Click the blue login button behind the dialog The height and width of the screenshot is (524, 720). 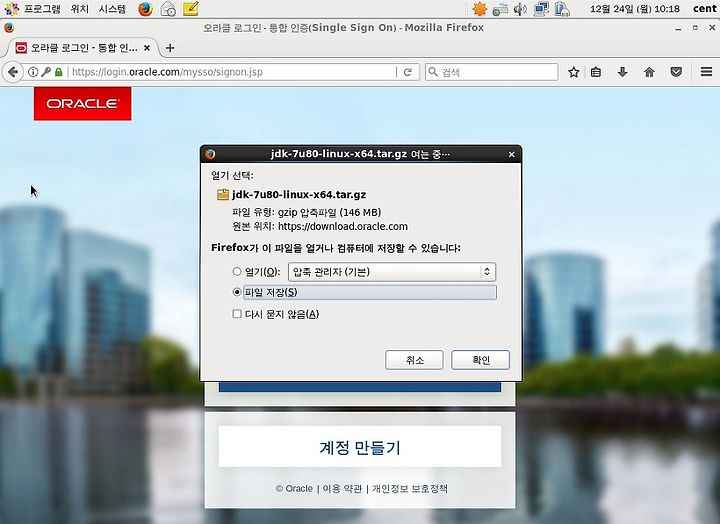(360, 387)
